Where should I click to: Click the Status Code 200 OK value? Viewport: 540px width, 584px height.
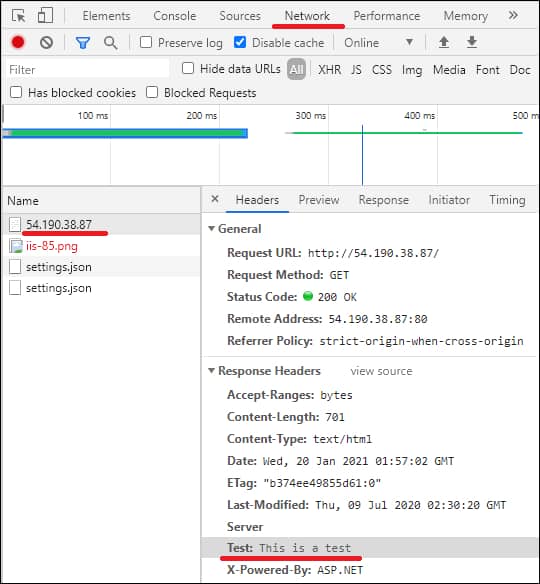point(337,297)
